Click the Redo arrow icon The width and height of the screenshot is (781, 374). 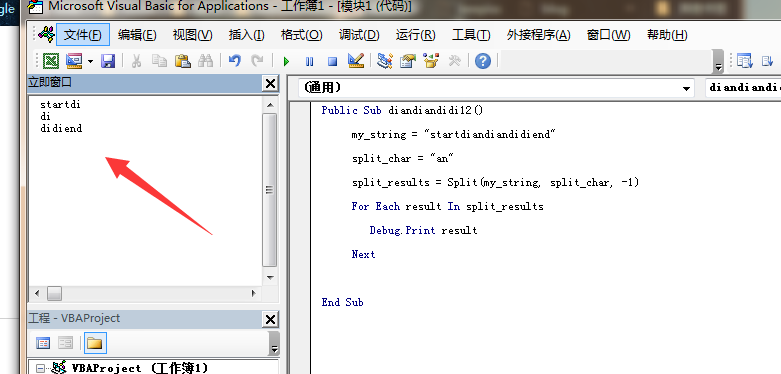[257, 61]
